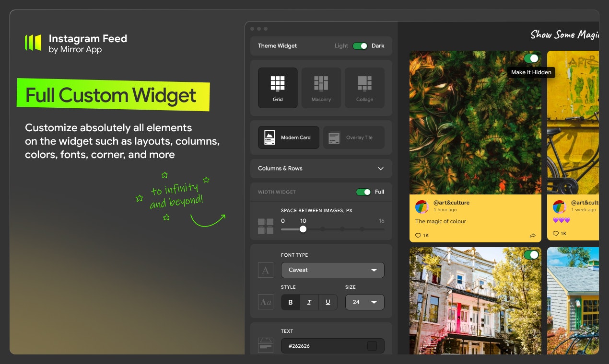Choose the Overlay Tile style
Image resolution: width=609 pixels, height=364 pixels.
click(x=354, y=137)
